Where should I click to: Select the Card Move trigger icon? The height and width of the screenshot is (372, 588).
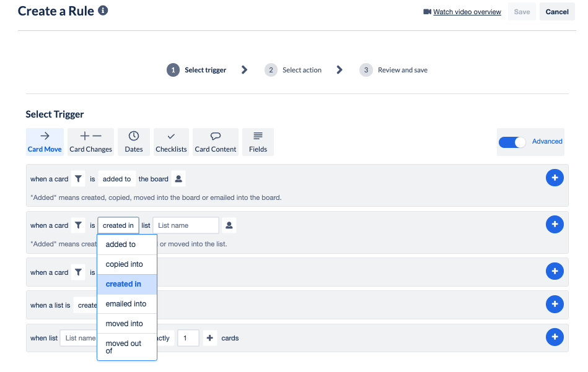point(44,142)
